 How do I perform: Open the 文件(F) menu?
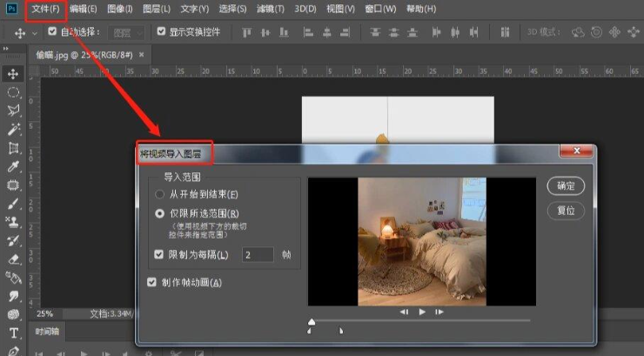(x=45, y=9)
